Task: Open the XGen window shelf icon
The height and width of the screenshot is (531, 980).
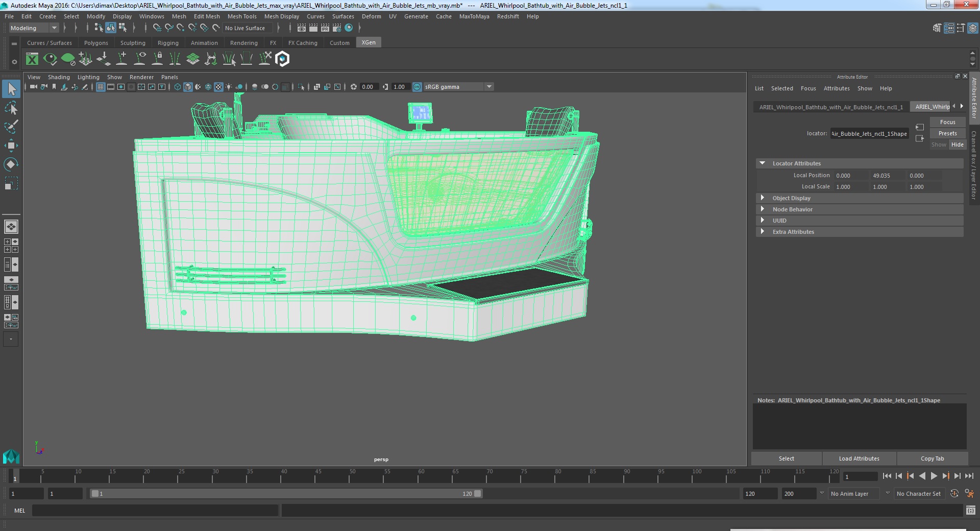Action: point(32,59)
